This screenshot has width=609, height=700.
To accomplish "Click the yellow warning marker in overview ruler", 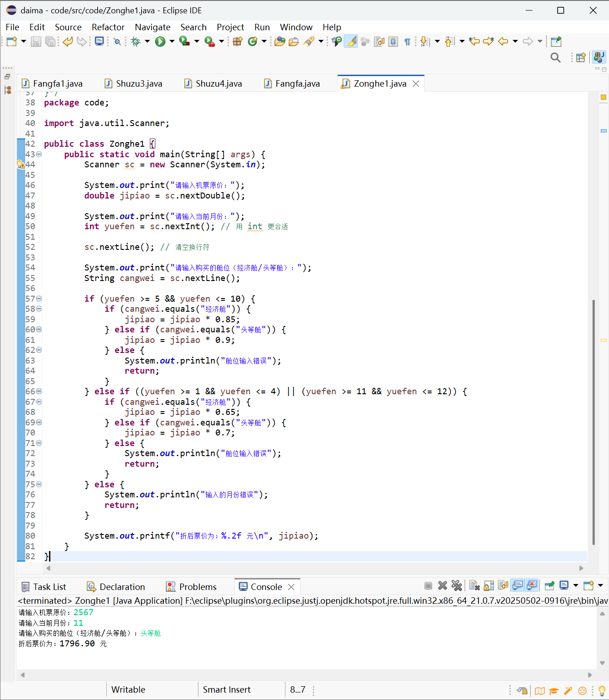I will pos(604,97).
